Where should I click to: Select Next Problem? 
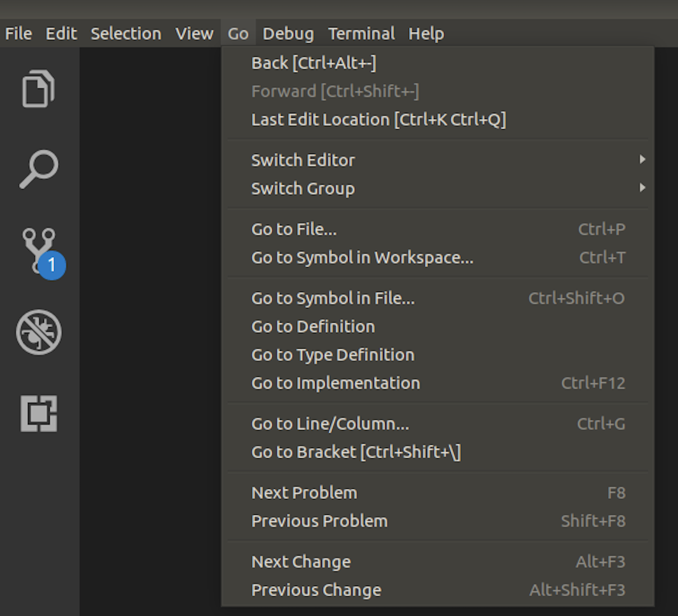304,492
